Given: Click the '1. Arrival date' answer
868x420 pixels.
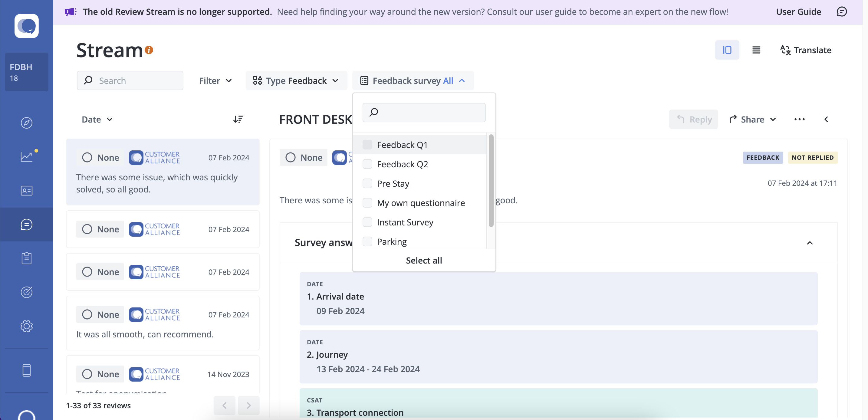Looking at the screenshot, I should pyautogui.click(x=558, y=298).
